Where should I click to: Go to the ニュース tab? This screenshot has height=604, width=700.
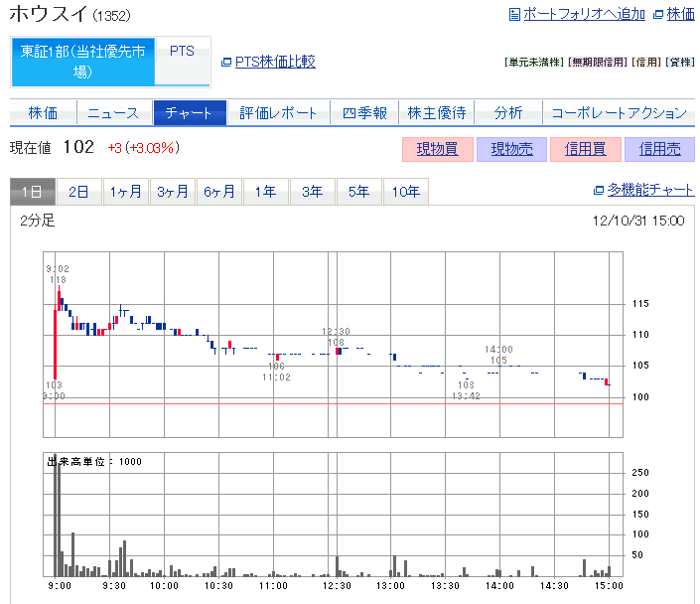click(114, 113)
